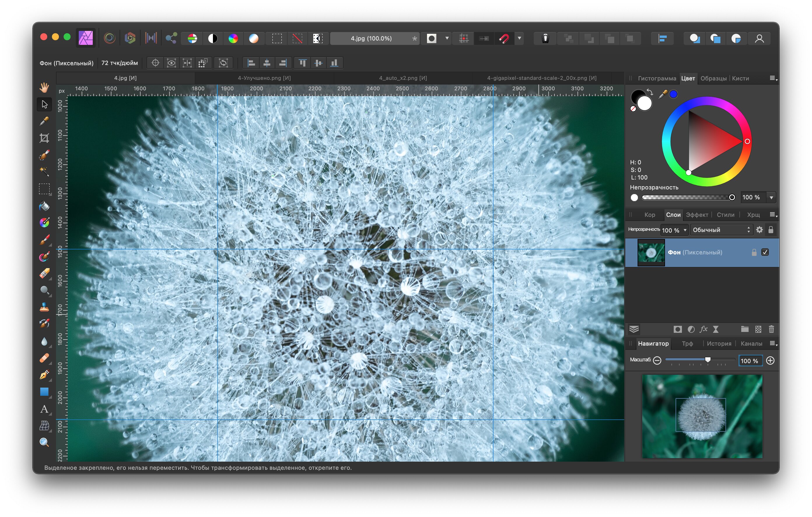This screenshot has height=517, width=812.
Task: Click the Навигатор zoom slider handle
Action: coord(708,360)
